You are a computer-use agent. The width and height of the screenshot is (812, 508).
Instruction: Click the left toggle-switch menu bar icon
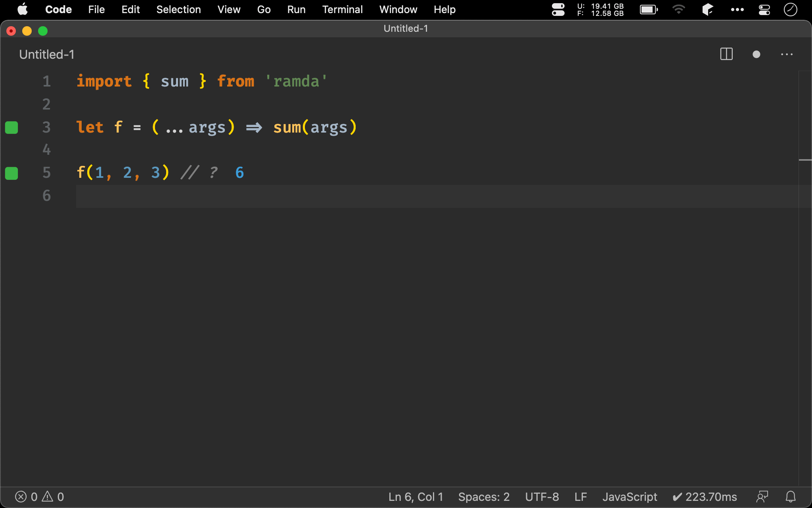(x=558, y=10)
